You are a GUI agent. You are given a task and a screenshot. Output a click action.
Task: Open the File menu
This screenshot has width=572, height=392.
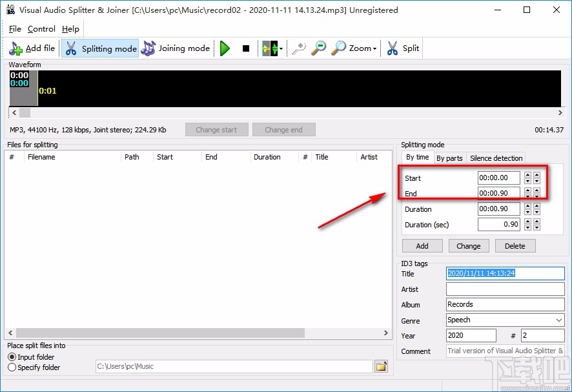[x=15, y=29]
